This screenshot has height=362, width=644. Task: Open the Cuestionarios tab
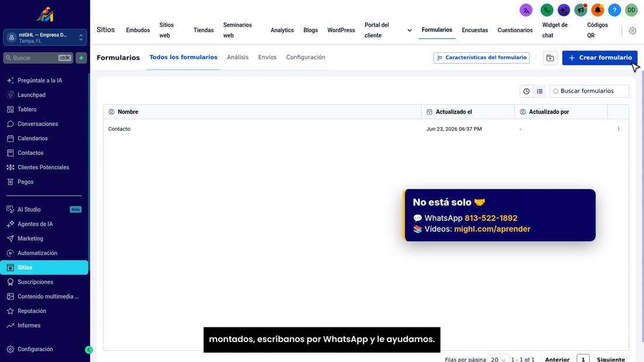(x=515, y=30)
